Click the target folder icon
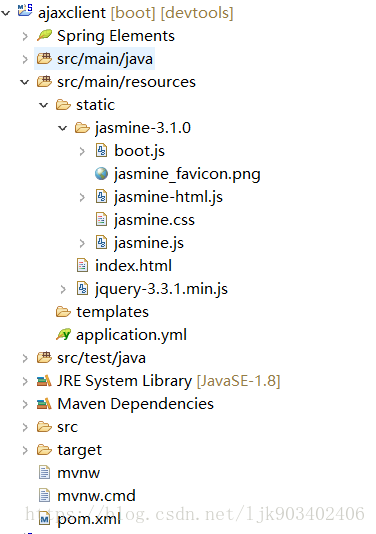The height and width of the screenshot is (534, 376). click(x=44, y=450)
